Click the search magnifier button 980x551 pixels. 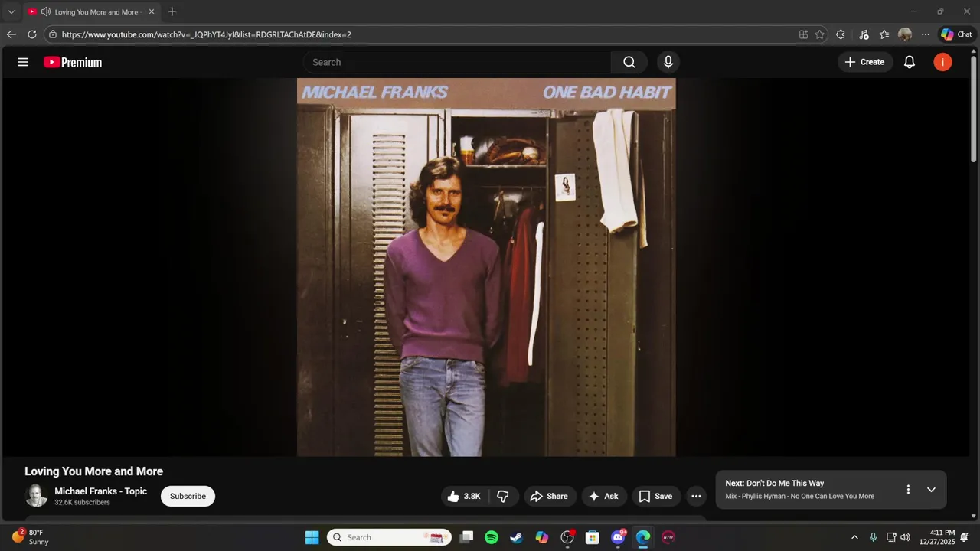(629, 62)
